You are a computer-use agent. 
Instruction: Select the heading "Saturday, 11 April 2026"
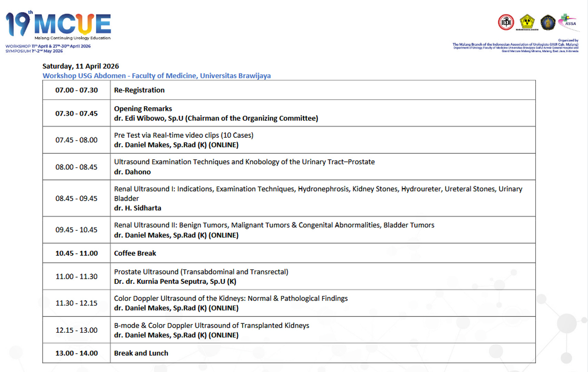tap(81, 66)
